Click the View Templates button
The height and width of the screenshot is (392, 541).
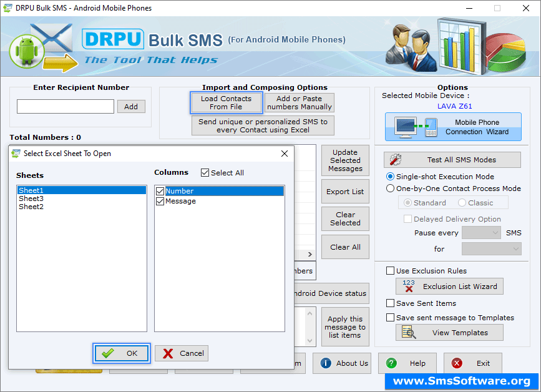click(x=449, y=332)
